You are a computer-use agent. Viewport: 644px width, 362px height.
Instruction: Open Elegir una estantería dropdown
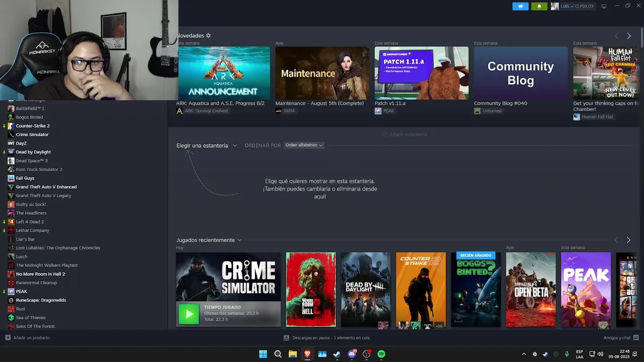[x=206, y=145]
